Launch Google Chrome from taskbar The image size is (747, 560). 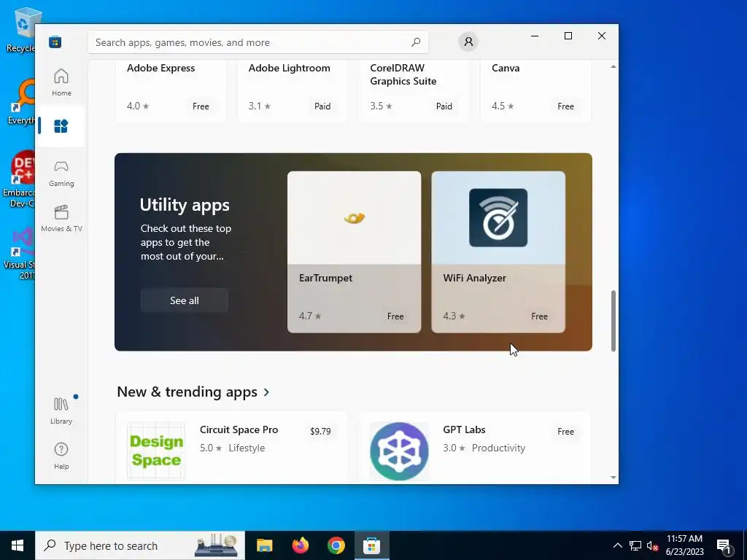[336, 545]
